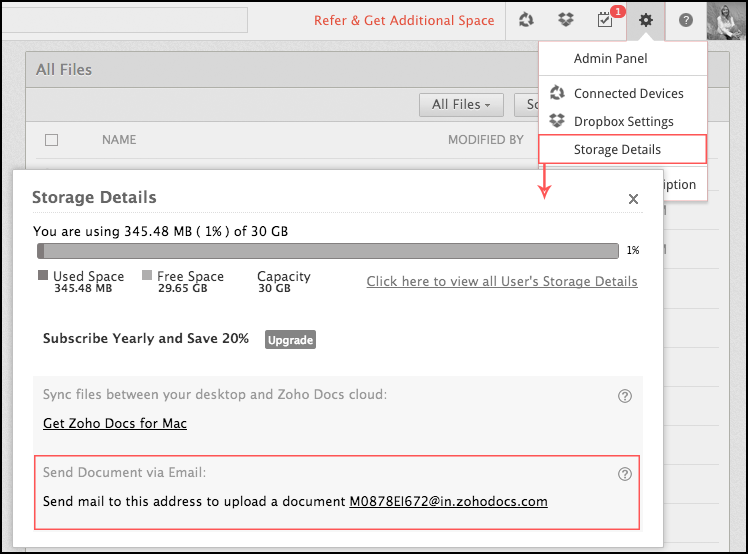This screenshot has width=748, height=554.
Task: Click the 'Capacity 30 GB' text
Action: [283, 282]
